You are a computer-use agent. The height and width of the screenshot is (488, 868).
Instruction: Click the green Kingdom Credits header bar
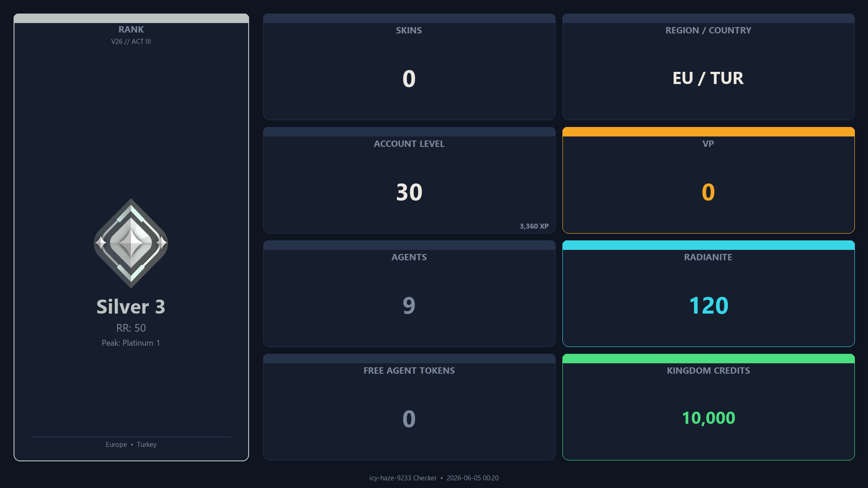click(708, 358)
